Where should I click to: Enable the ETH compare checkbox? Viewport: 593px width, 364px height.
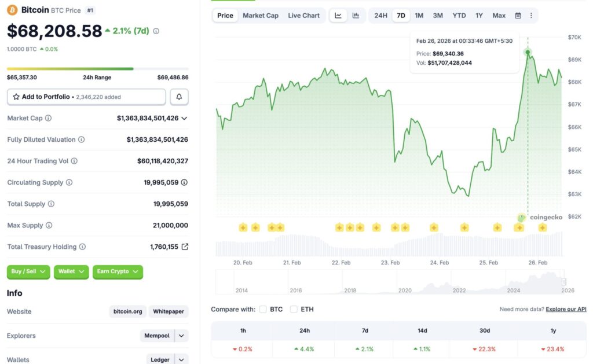[x=294, y=309]
